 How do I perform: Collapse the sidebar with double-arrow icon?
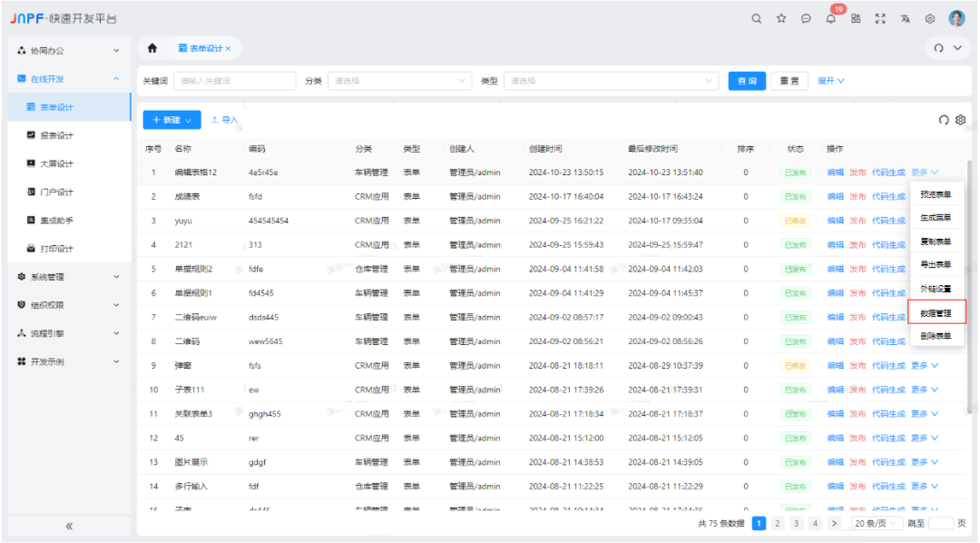(x=69, y=526)
